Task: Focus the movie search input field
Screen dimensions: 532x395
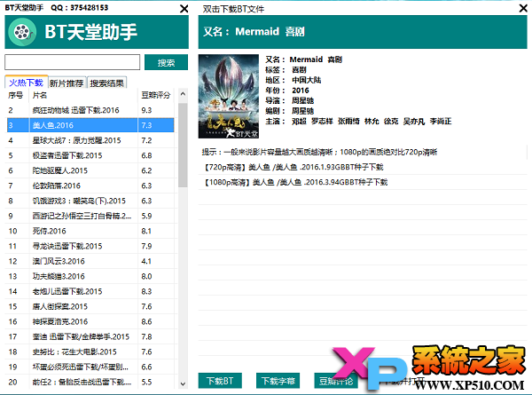Action: (x=73, y=62)
